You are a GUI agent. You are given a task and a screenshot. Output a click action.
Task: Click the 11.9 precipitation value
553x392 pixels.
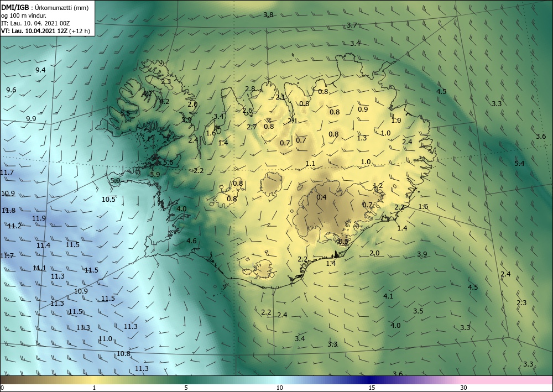39,218
